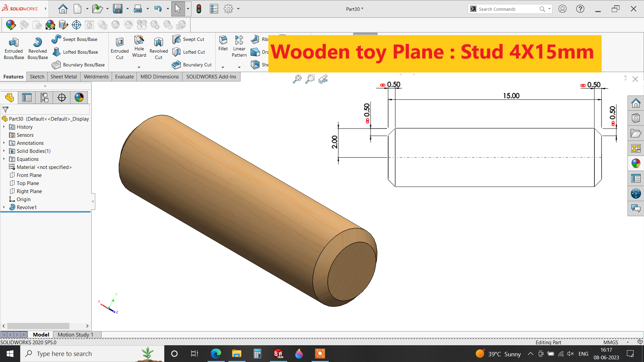Select the Linear Pattern tool
644x362 pixels.
click(x=239, y=46)
